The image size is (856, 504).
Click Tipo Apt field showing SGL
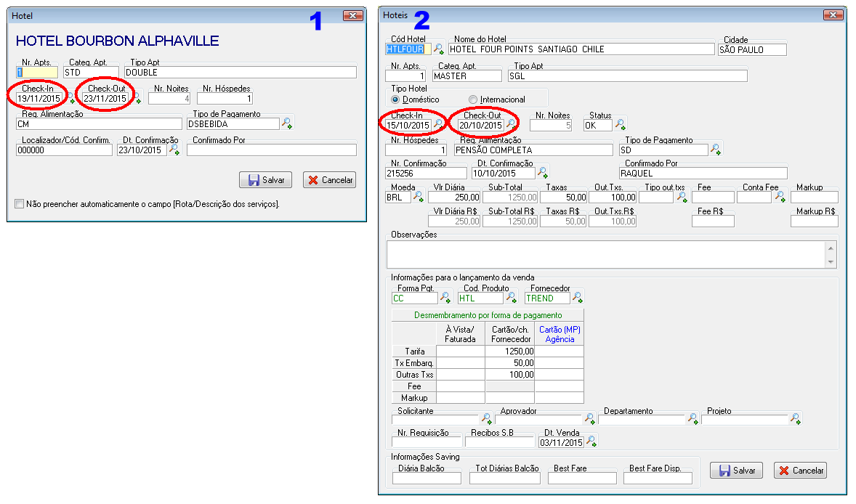click(x=627, y=76)
